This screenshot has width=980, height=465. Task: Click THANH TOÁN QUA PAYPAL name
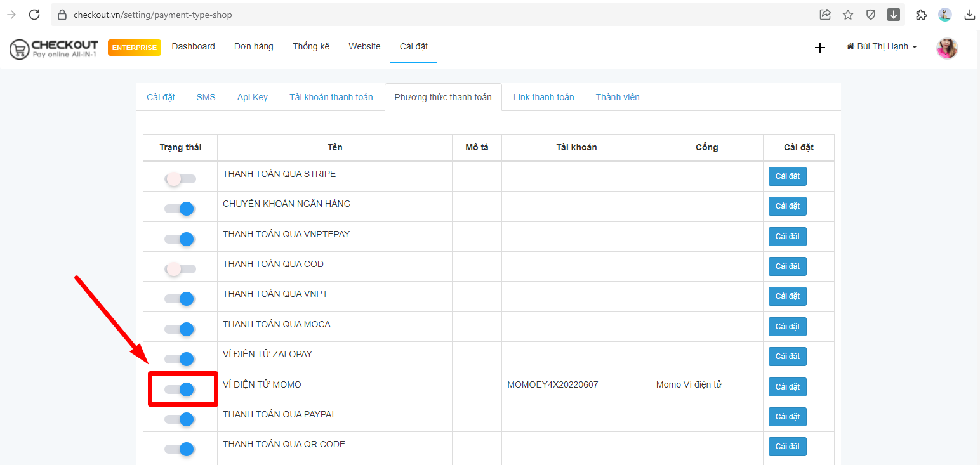(279, 414)
